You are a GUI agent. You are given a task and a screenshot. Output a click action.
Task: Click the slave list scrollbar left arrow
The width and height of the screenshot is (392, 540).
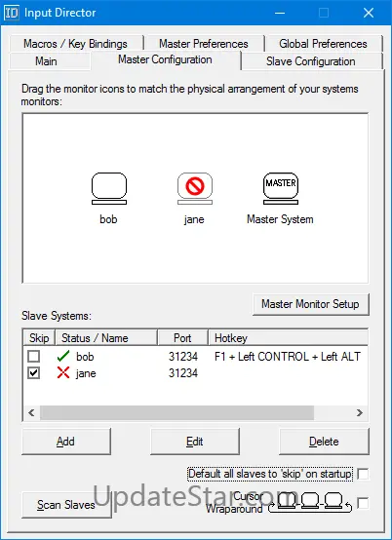pyautogui.click(x=31, y=412)
